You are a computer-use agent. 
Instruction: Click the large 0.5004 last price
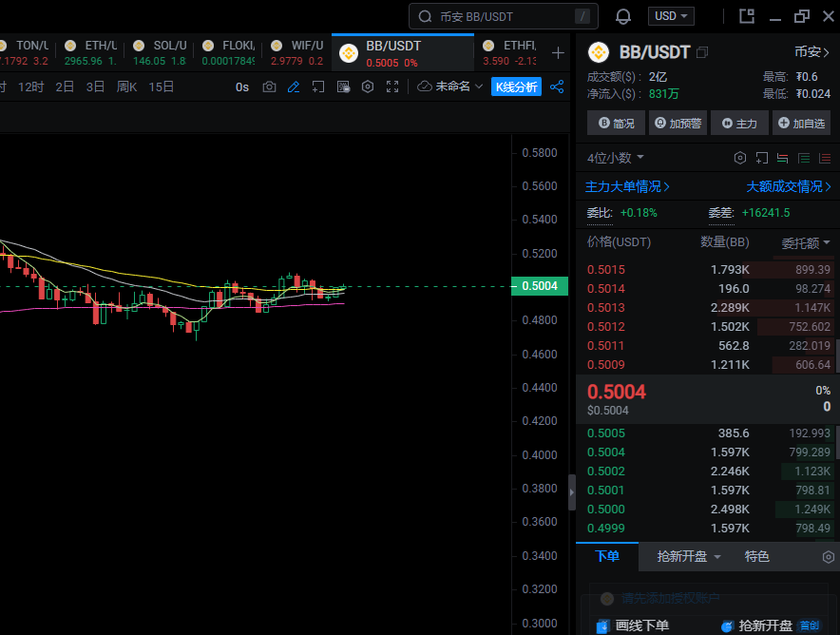(x=617, y=393)
